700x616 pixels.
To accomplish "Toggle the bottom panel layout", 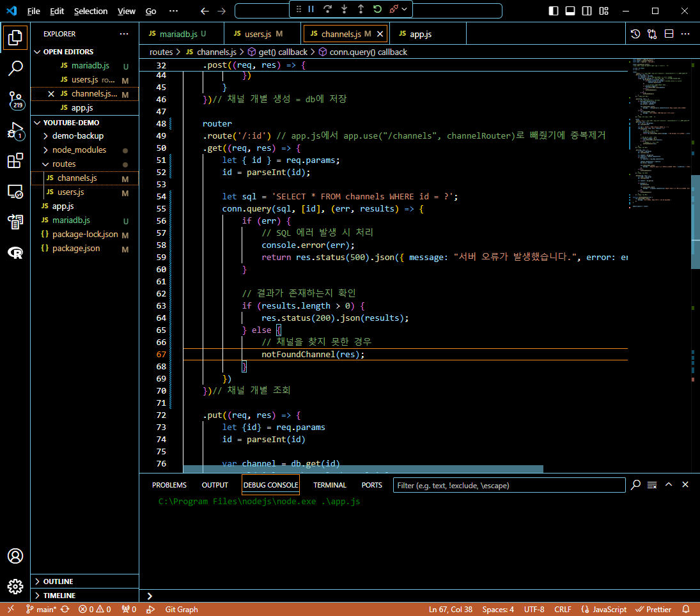I will [x=570, y=11].
